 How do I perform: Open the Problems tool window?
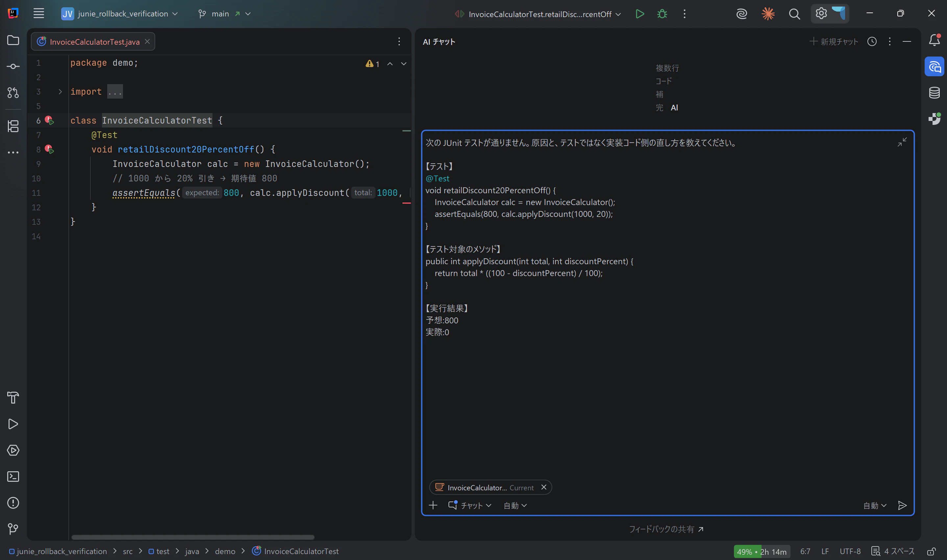pos(13,502)
